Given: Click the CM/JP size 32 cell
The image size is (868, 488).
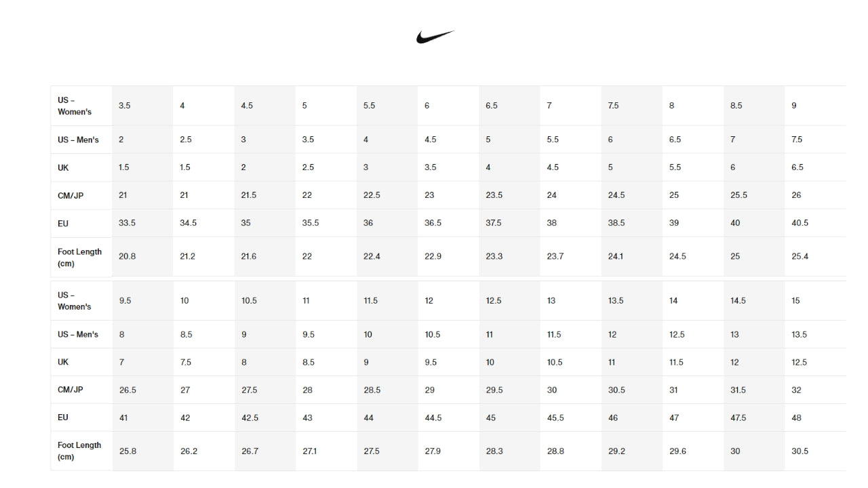Looking at the screenshot, I should pos(797,390).
